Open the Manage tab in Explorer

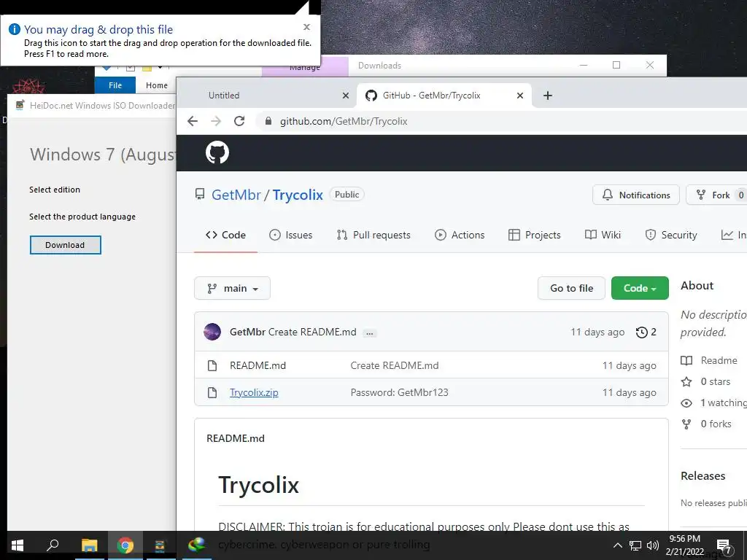[305, 66]
